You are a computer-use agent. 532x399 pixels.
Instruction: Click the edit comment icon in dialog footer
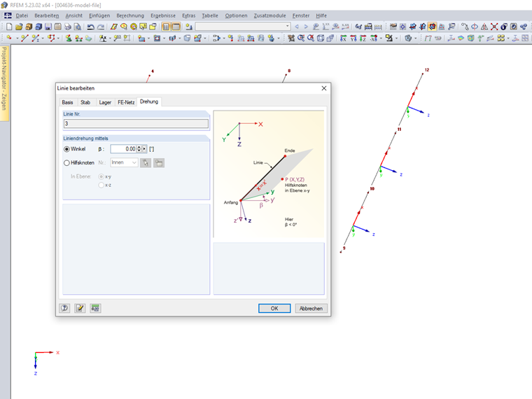(80, 308)
